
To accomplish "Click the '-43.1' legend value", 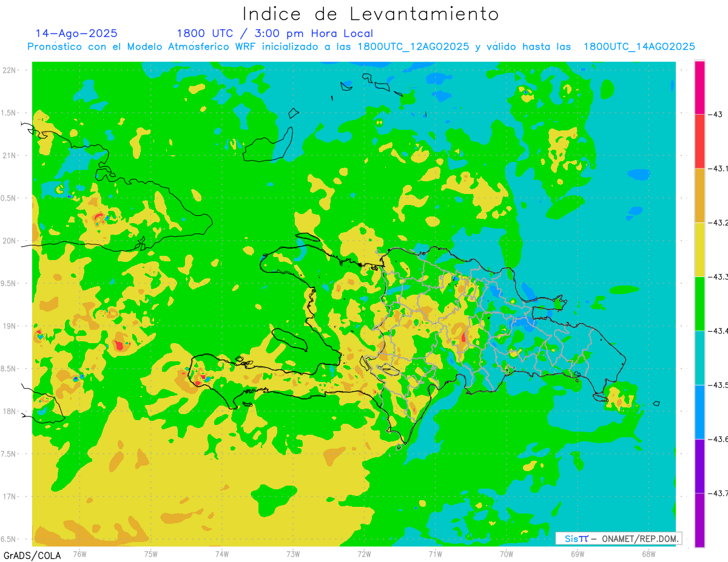I will click(x=718, y=169).
